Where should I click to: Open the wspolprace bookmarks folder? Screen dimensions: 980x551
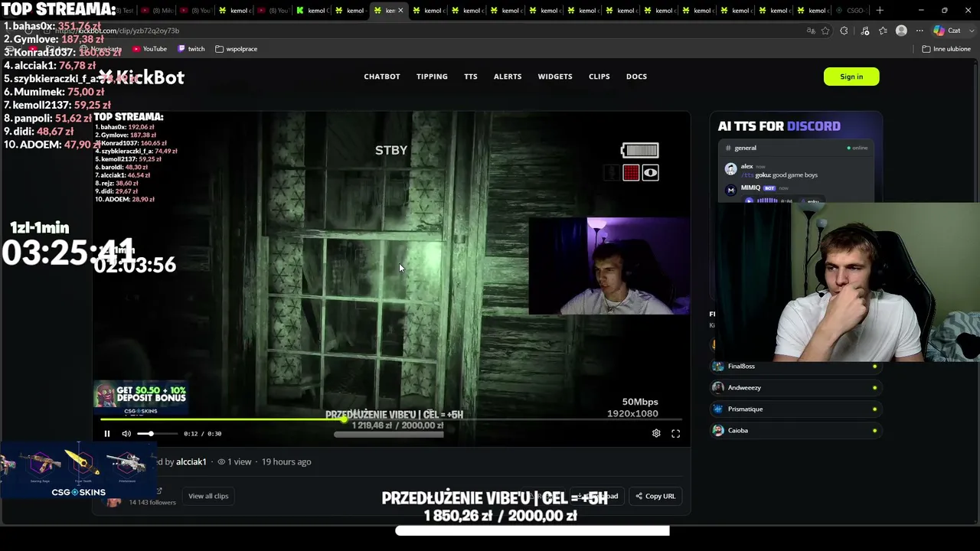pyautogui.click(x=237, y=49)
